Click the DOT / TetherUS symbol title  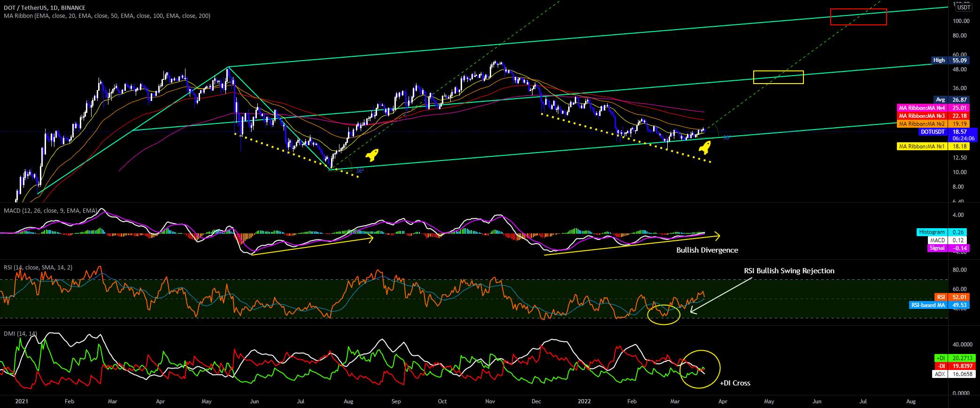(45, 8)
